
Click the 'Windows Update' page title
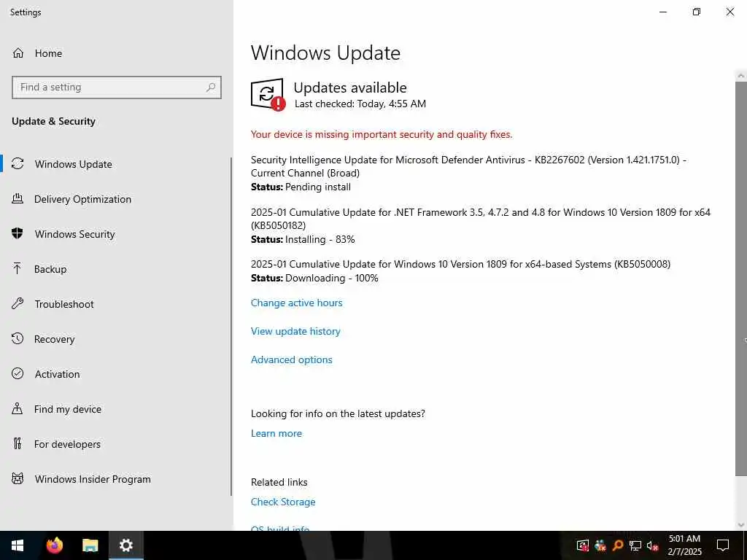[x=325, y=52]
